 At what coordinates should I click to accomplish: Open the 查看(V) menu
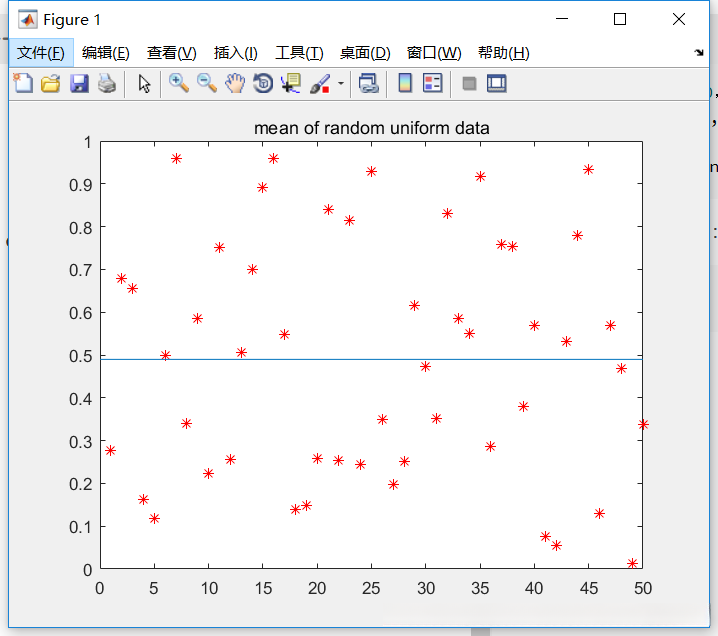coord(172,53)
